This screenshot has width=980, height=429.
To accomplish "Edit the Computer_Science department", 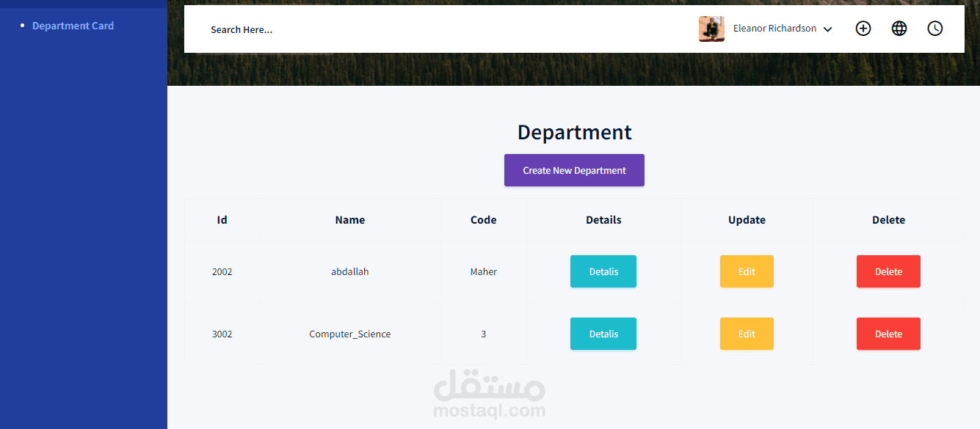I will 747,334.
